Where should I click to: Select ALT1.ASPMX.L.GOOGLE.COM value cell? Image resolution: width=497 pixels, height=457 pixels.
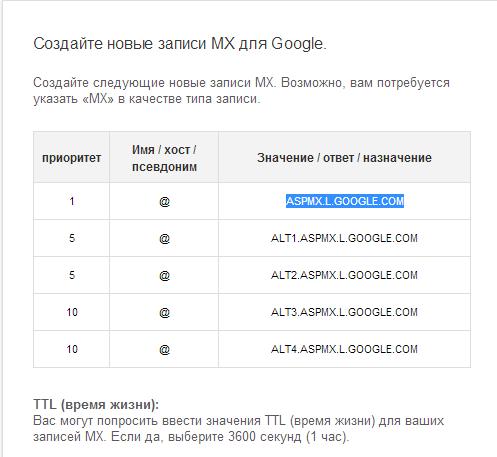tap(344, 238)
